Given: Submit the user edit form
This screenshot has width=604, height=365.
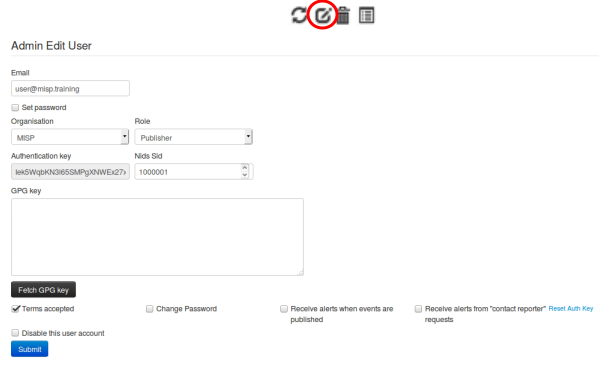Looking at the screenshot, I should [x=30, y=349].
